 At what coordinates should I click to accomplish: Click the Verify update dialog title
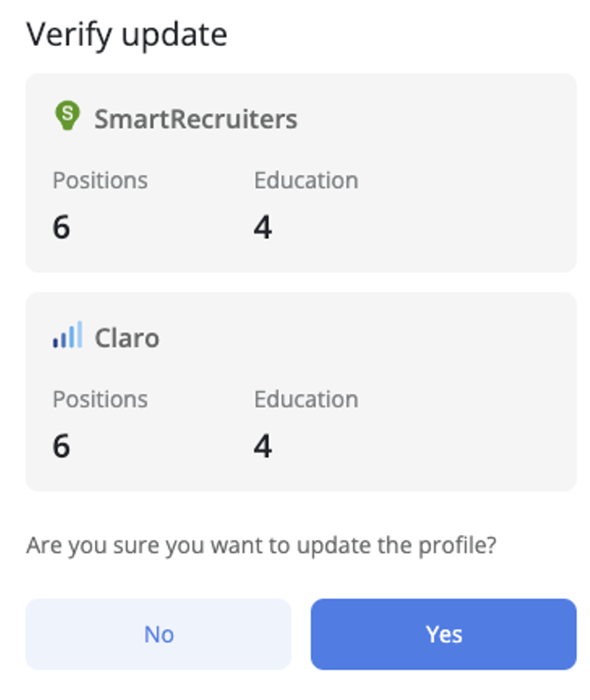127,35
